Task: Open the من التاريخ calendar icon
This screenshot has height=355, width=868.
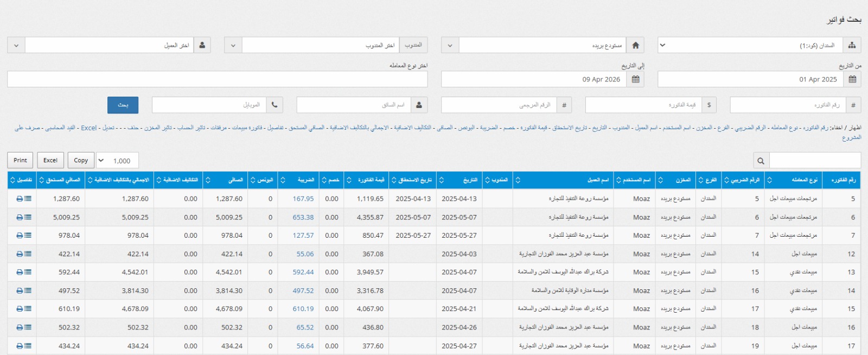Action: [x=852, y=79]
